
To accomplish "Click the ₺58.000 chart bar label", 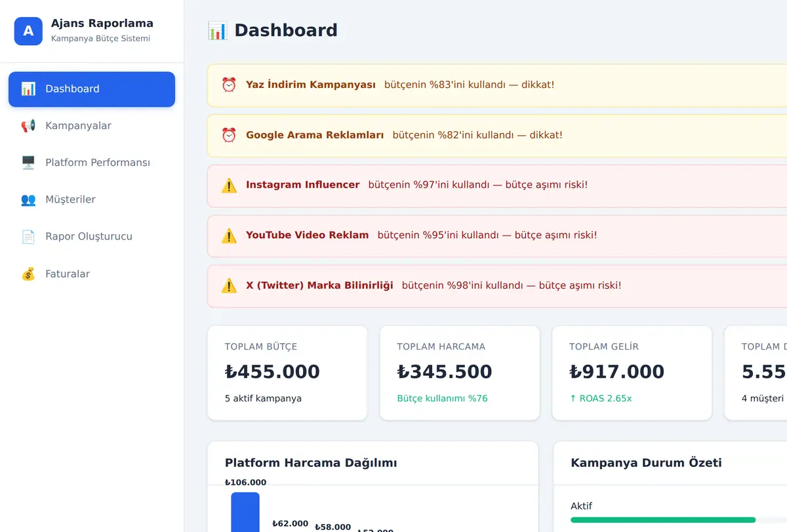I will click(x=333, y=527).
